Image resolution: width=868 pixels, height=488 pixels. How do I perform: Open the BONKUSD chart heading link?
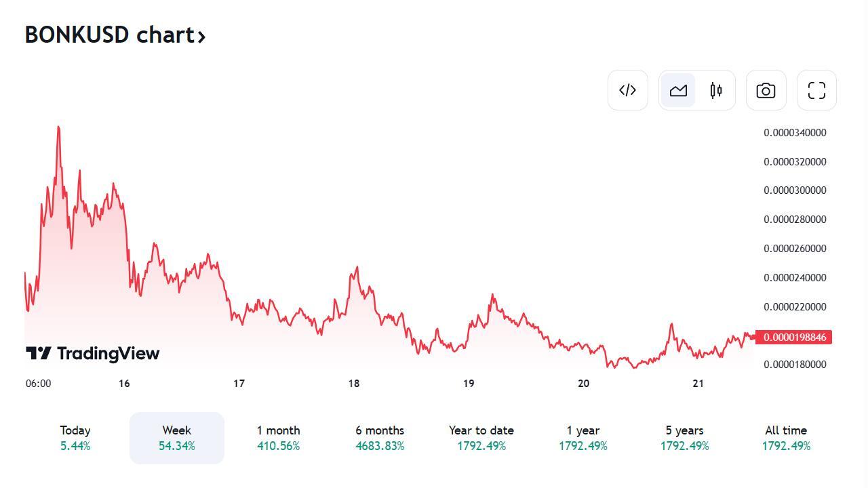tap(110, 35)
